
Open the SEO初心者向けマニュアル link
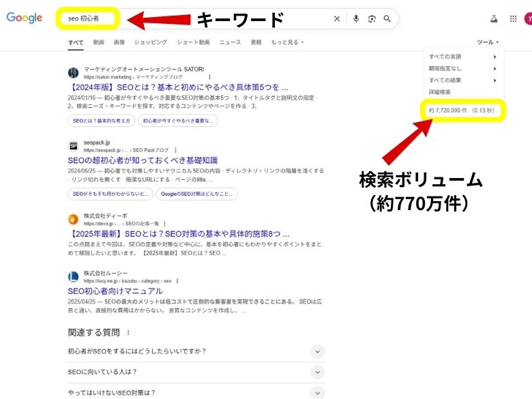point(115,291)
